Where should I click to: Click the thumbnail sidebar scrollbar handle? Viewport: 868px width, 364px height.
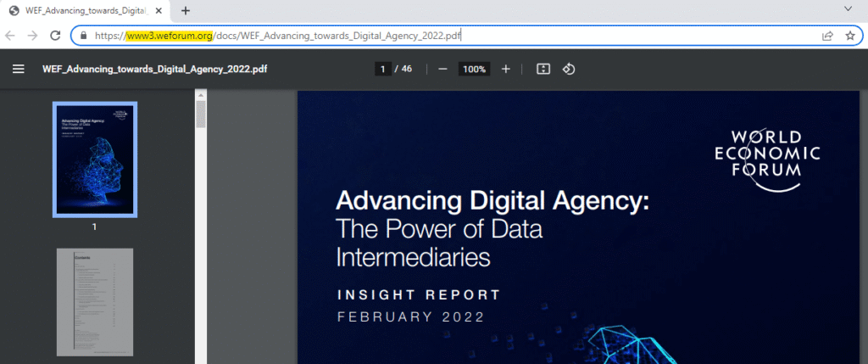(x=201, y=115)
